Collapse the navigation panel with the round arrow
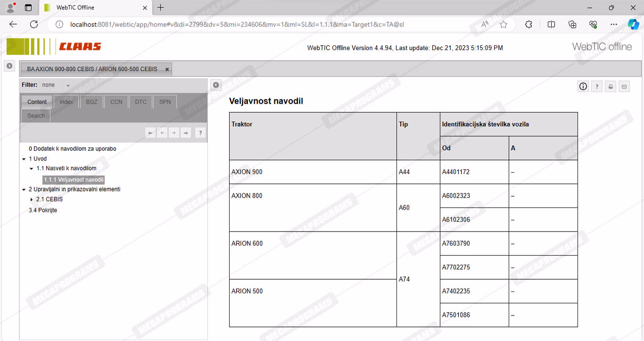 tap(215, 85)
